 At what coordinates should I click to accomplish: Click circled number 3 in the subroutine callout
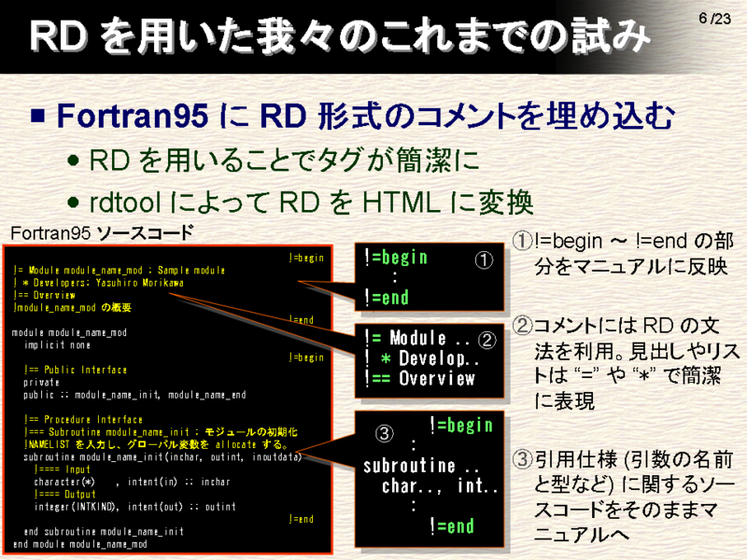pos(385,433)
